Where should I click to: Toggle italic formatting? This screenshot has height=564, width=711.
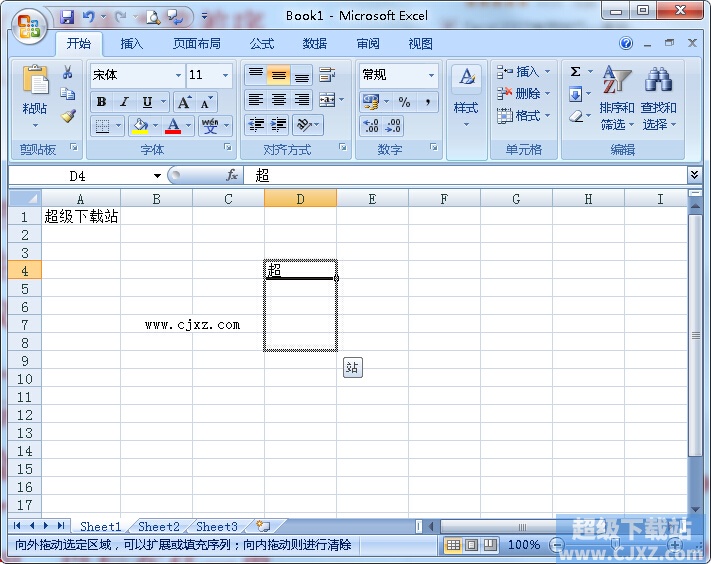pyautogui.click(x=124, y=102)
